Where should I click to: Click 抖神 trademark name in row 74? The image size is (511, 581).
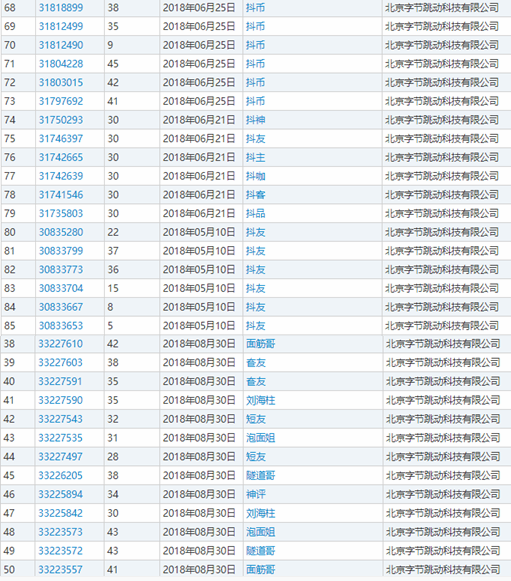click(256, 120)
